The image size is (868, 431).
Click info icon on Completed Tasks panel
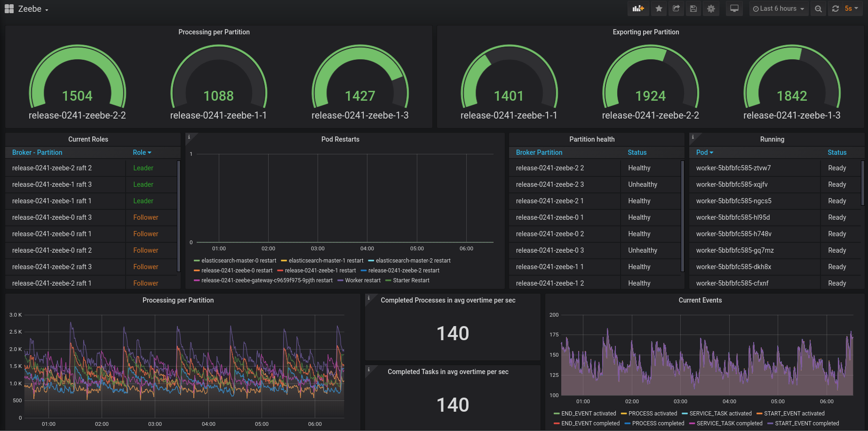(x=368, y=369)
